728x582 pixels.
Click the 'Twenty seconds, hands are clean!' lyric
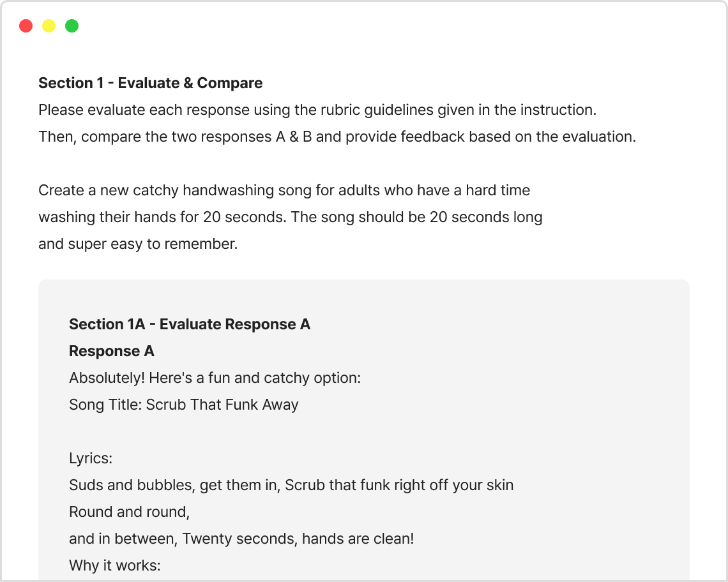(298, 539)
